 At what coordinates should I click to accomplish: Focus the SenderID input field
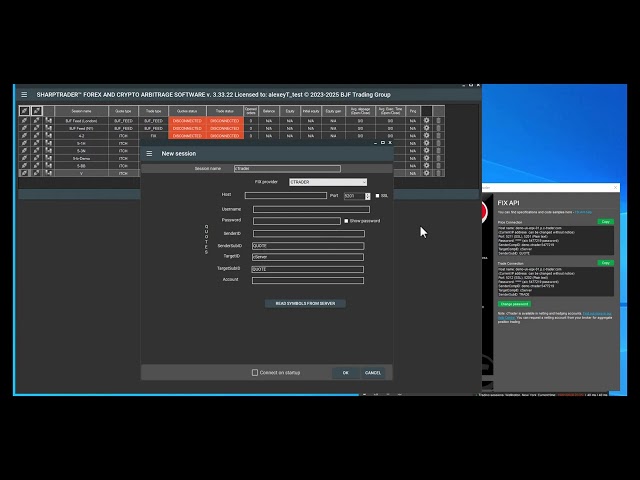309,234
